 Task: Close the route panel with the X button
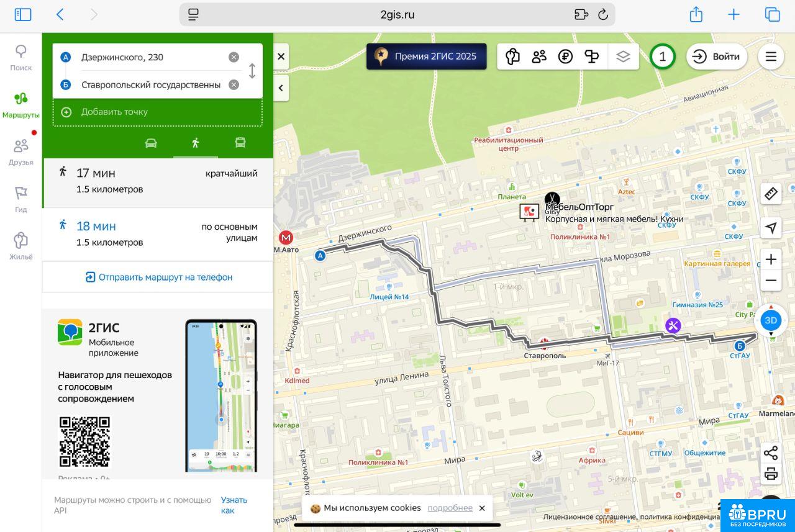[281, 56]
